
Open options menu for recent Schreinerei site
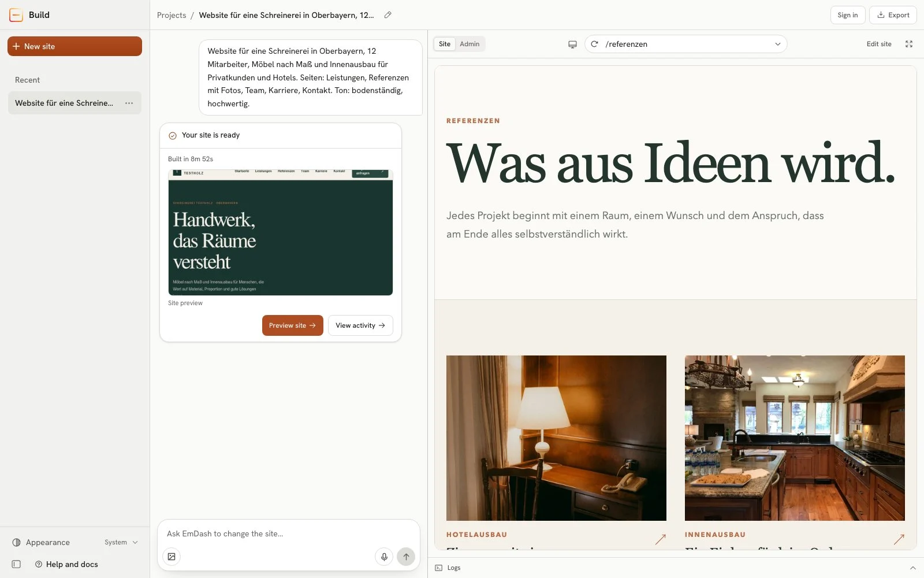[129, 103]
